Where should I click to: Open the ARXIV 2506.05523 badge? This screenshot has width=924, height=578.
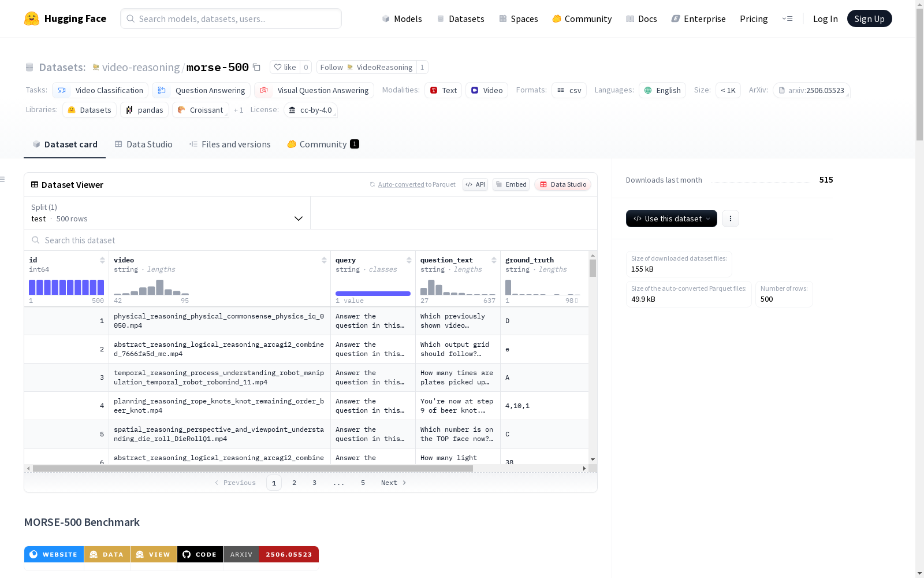271,554
